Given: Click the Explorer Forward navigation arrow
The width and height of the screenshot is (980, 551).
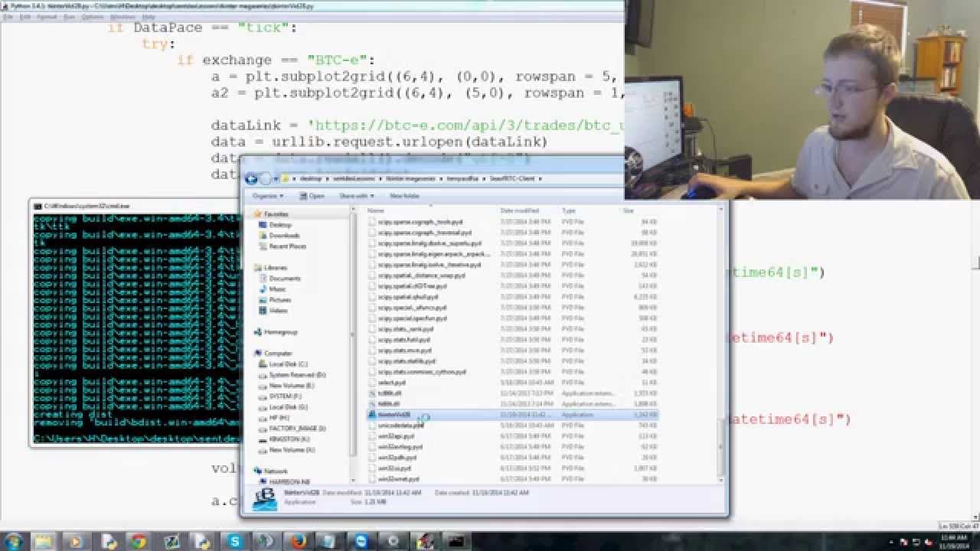Looking at the screenshot, I should 266,178.
